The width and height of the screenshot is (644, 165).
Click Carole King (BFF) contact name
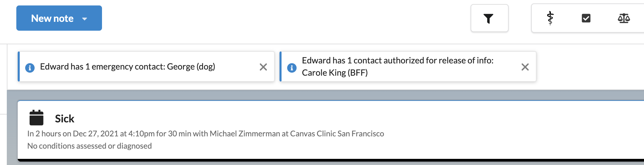(x=335, y=73)
